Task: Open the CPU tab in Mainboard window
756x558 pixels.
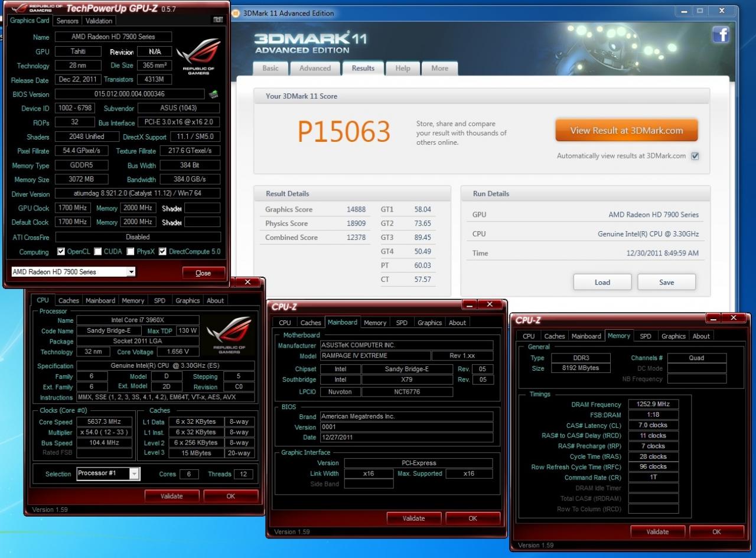Action: pos(285,323)
